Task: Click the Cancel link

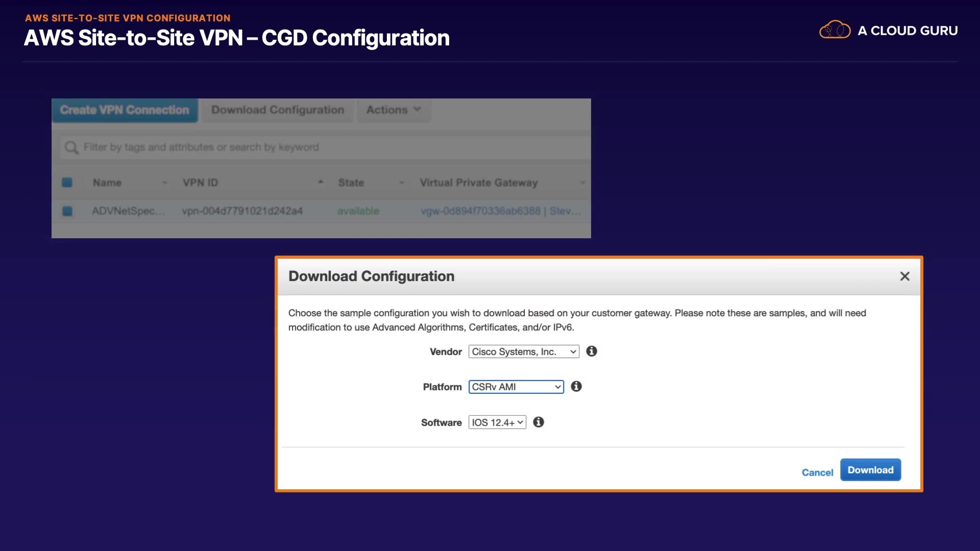Action: 817,472
